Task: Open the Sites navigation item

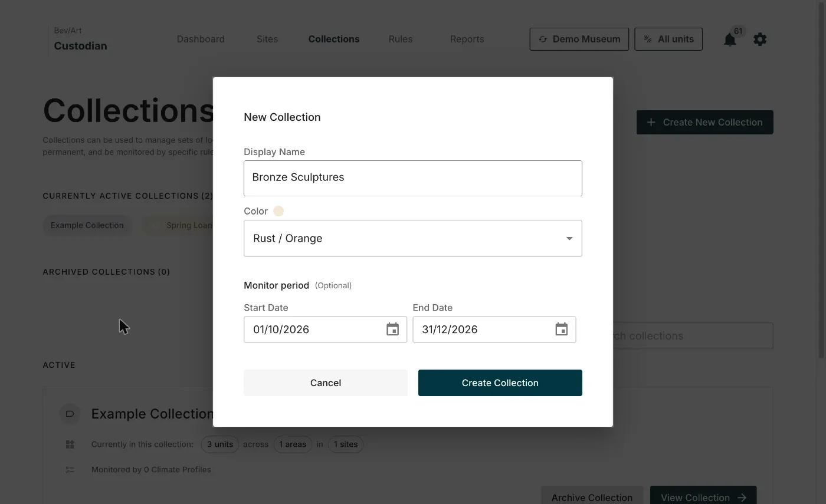Action: point(267,39)
